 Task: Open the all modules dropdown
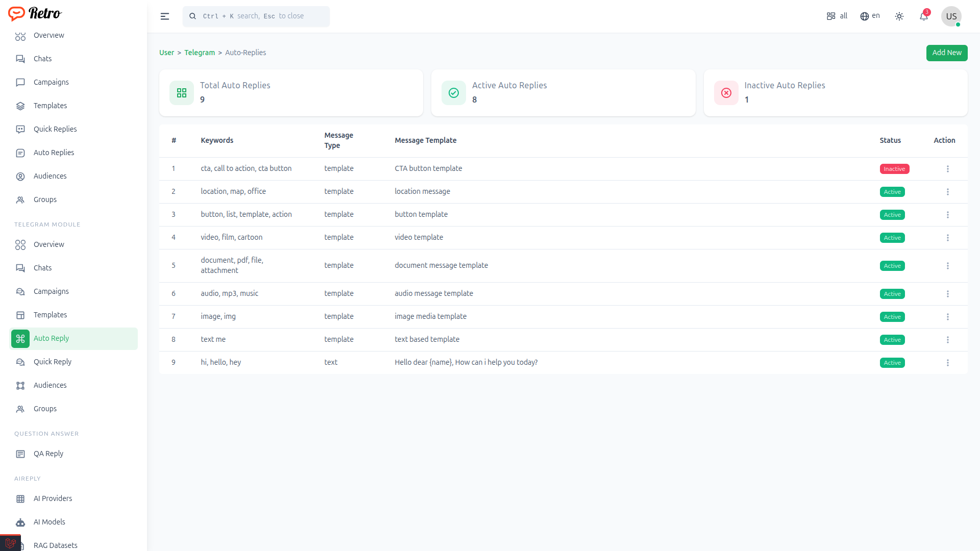837,16
